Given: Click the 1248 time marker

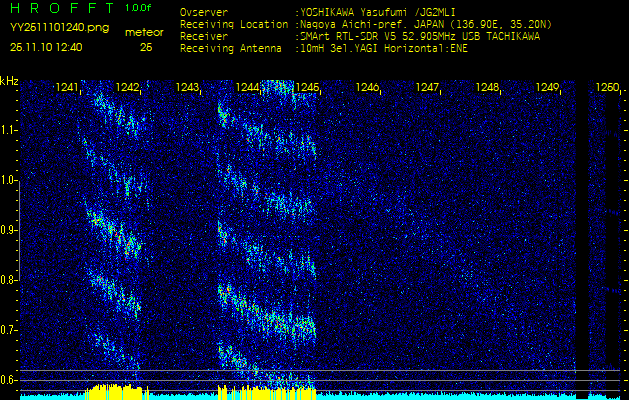Looking at the screenshot, I should (x=487, y=87).
